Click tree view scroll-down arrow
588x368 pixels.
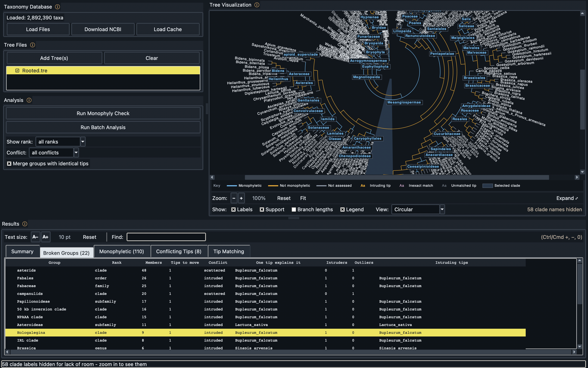tap(582, 172)
